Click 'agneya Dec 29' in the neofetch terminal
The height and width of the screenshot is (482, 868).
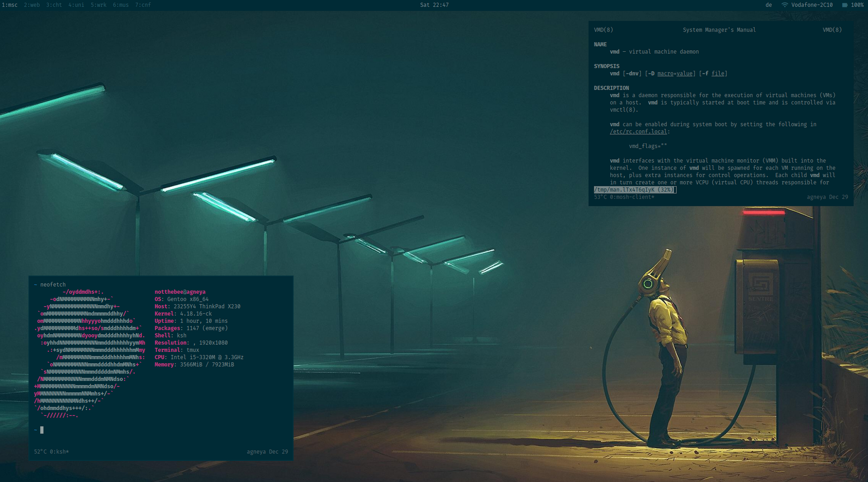point(267,452)
